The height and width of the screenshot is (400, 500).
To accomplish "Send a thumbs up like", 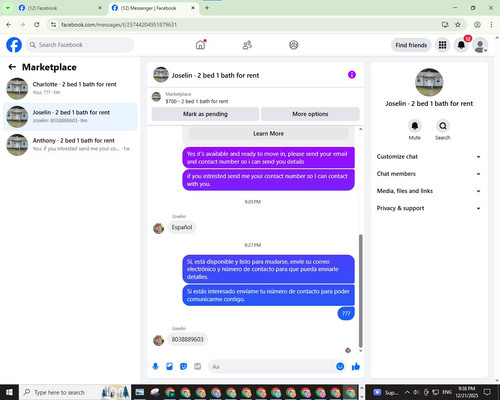I will [356, 367].
